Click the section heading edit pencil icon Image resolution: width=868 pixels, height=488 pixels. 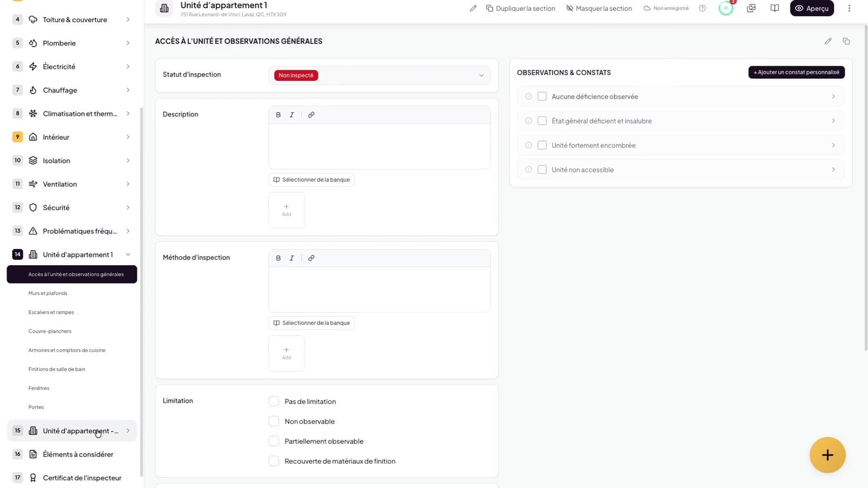coord(828,41)
